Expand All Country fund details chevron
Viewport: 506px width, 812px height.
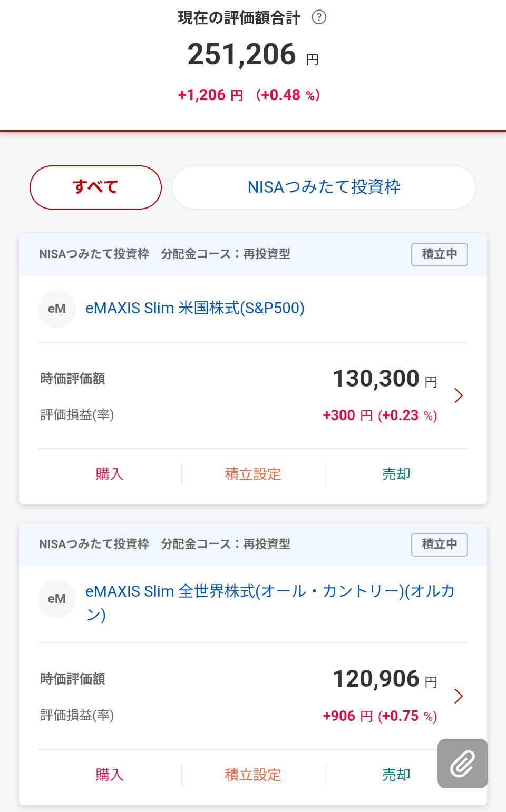point(459,696)
